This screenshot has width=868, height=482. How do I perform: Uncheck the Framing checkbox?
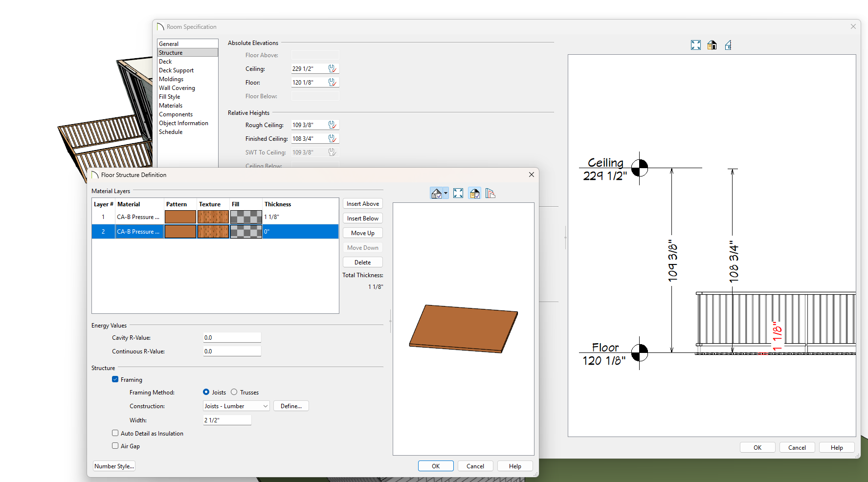(115, 379)
